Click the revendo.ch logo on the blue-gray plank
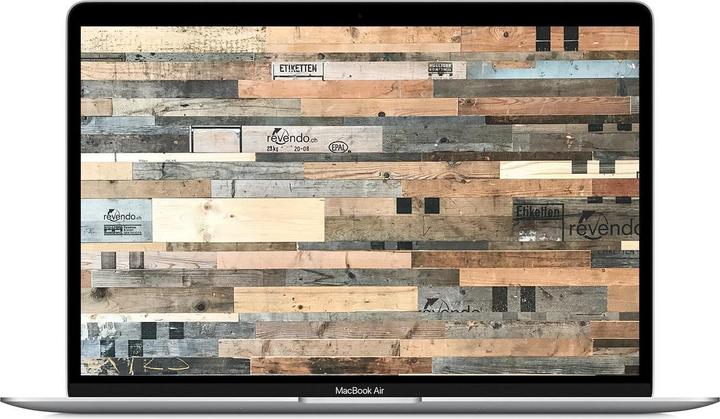Viewport: 720px width, 419px height. pos(123,214)
